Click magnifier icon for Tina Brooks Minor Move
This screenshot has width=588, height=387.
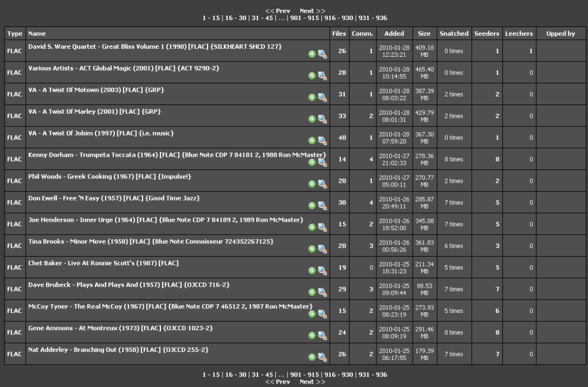[x=322, y=249]
